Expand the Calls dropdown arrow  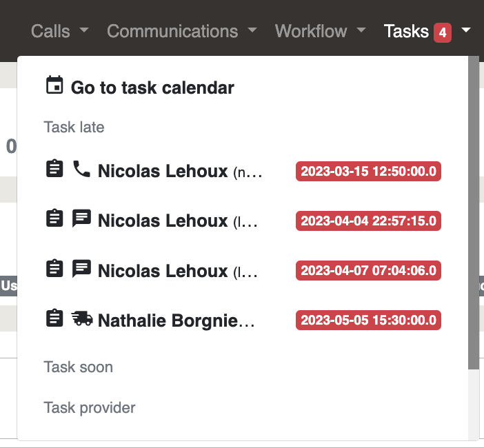(84, 30)
